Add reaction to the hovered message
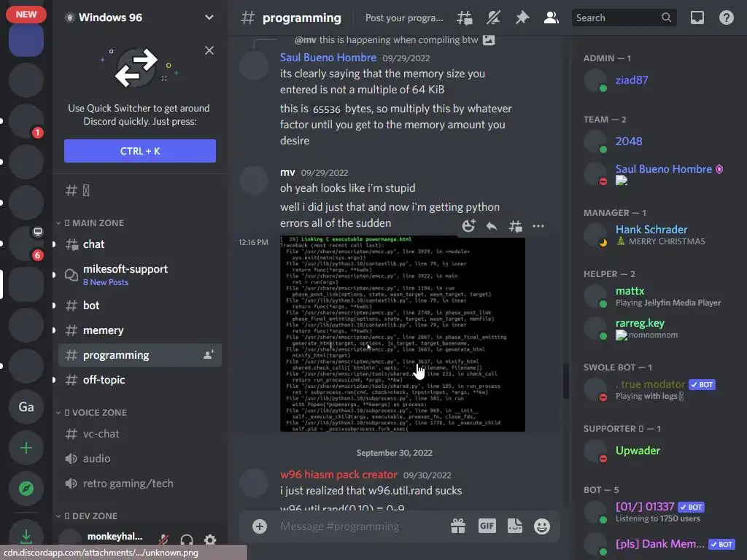The width and height of the screenshot is (747, 560). tap(469, 226)
